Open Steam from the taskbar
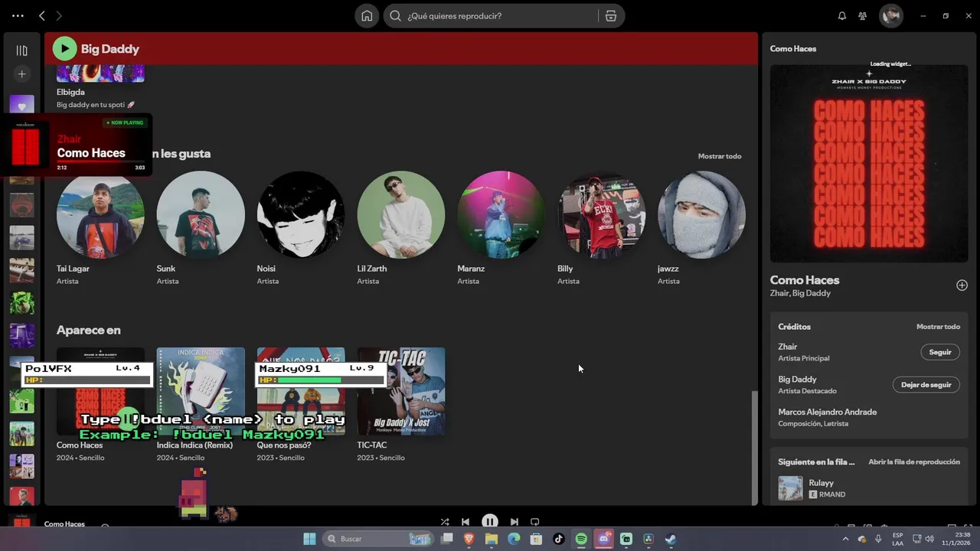The image size is (980, 551). pyautogui.click(x=671, y=539)
